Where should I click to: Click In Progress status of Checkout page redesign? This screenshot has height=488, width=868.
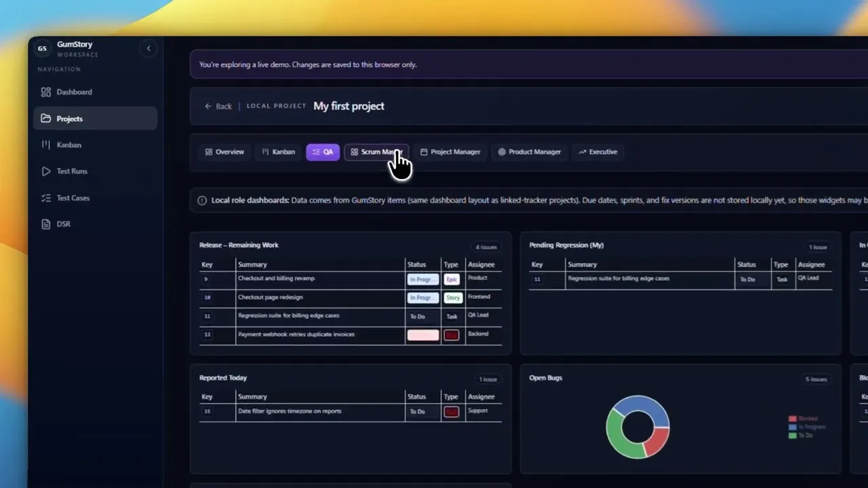click(423, 298)
